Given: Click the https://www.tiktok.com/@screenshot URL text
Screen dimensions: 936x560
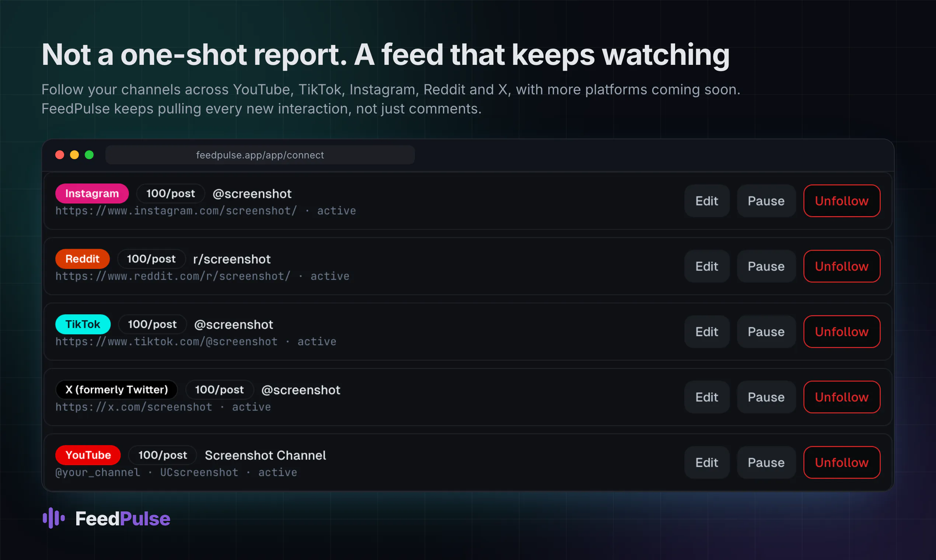Looking at the screenshot, I should coord(167,342).
